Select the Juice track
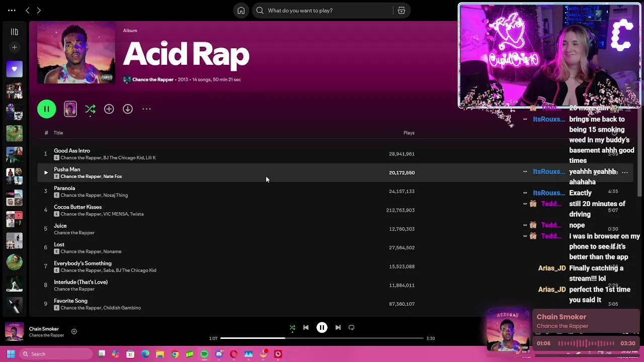Screen dimensions: 644x362 pos(60,226)
